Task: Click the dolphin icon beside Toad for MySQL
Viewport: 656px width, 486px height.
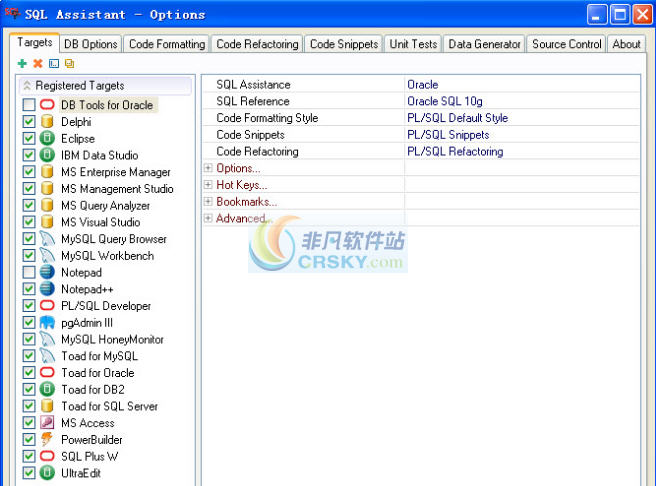Action: point(47,356)
